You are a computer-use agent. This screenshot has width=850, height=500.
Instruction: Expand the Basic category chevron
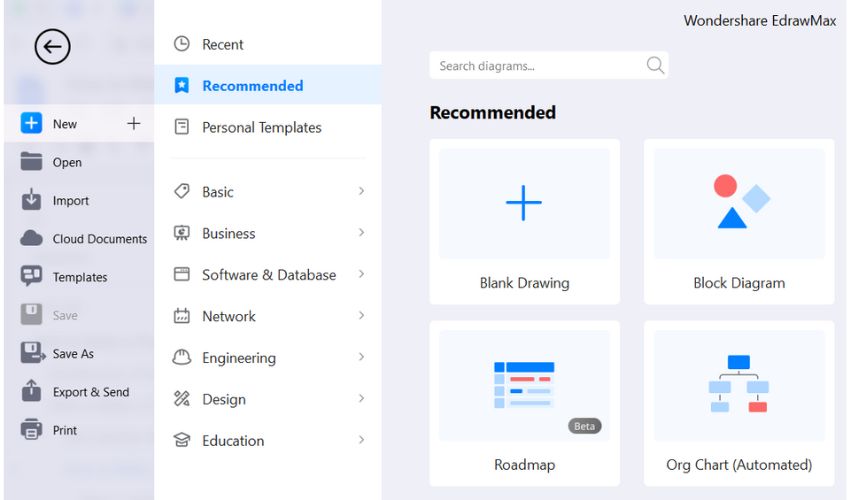pyautogui.click(x=361, y=191)
